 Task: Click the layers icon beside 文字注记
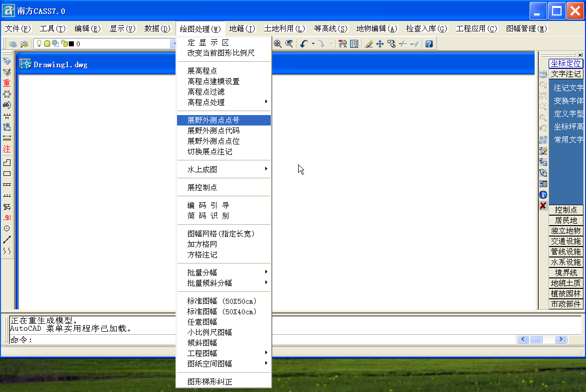(543, 74)
